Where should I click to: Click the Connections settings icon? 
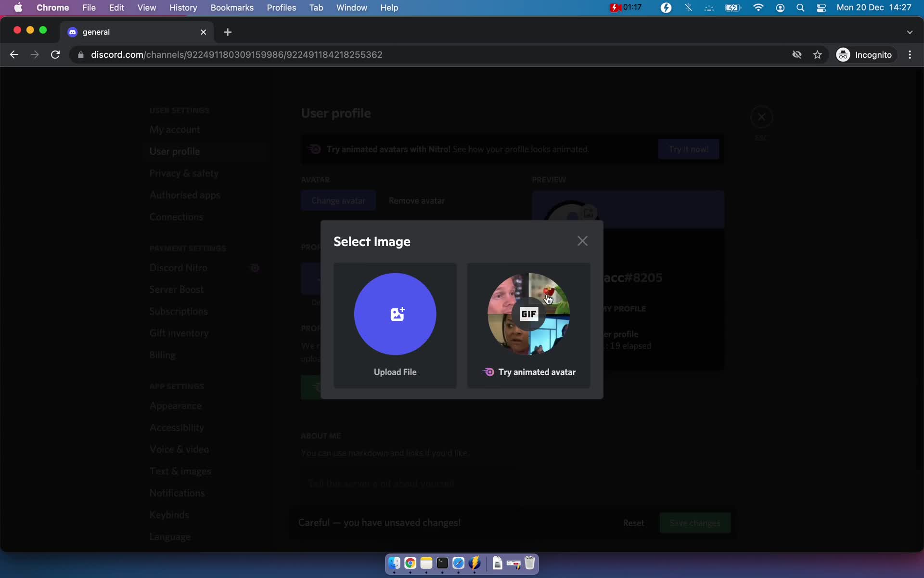(176, 216)
